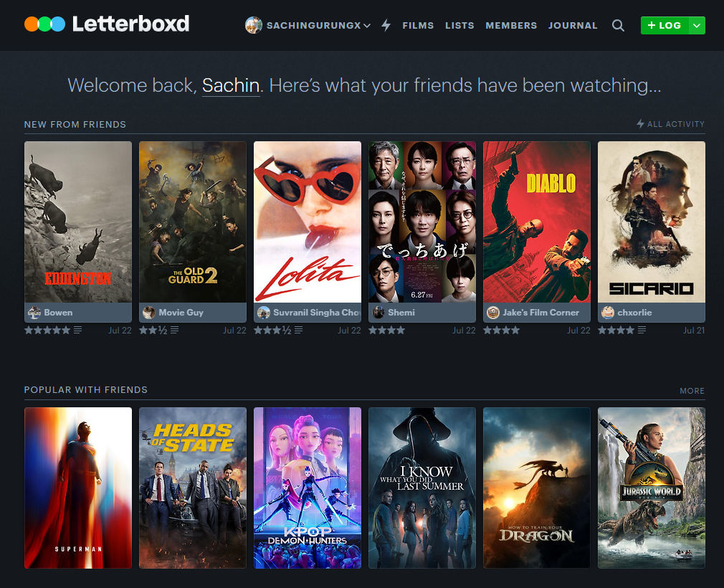Viewport: 724px width, 588px height.
Task: Go to the MEMBERS menu
Action: (x=511, y=25)
